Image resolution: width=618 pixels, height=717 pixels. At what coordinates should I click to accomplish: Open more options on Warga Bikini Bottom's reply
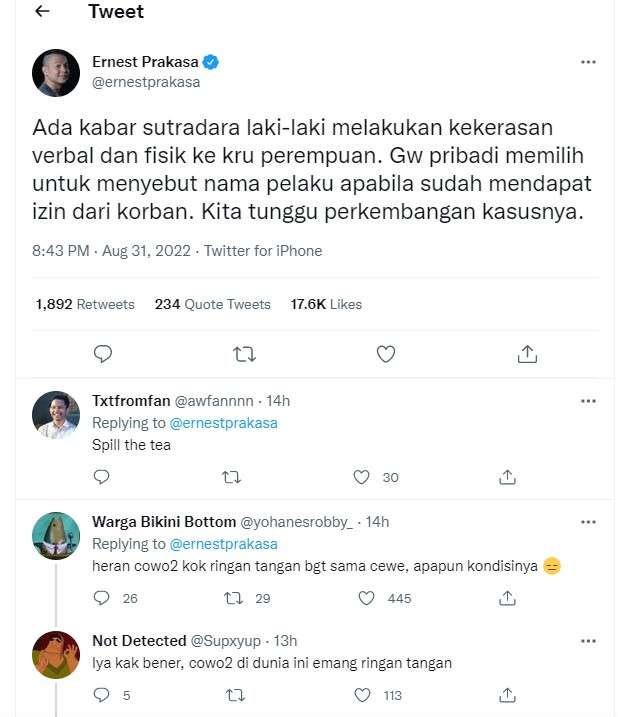point(588,522)
